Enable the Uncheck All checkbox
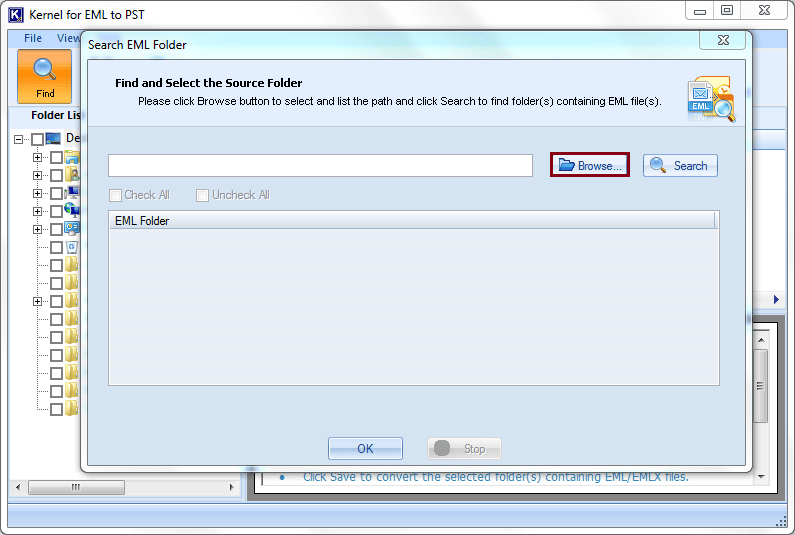The width and height of the screenshot is (795, 535). [x=202, y=195]
